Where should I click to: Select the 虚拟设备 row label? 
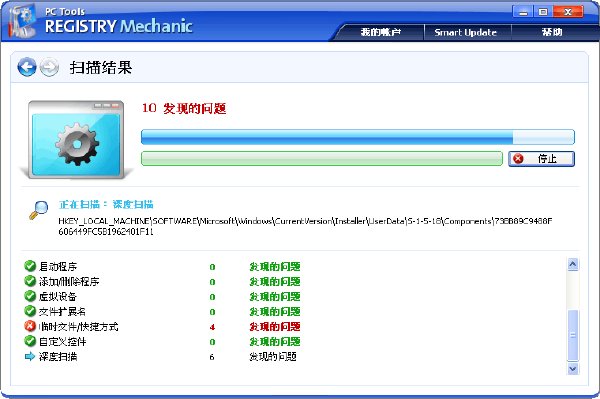tap(58, 296)
